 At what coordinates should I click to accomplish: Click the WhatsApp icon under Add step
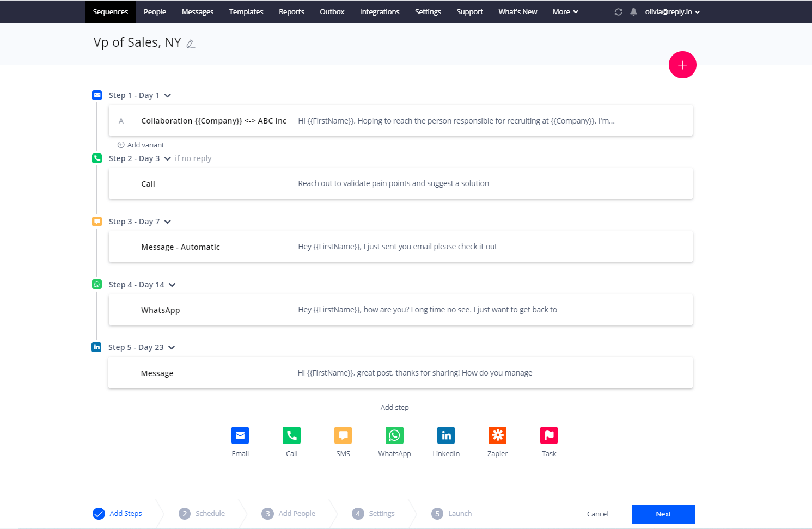tap(394, 435)
